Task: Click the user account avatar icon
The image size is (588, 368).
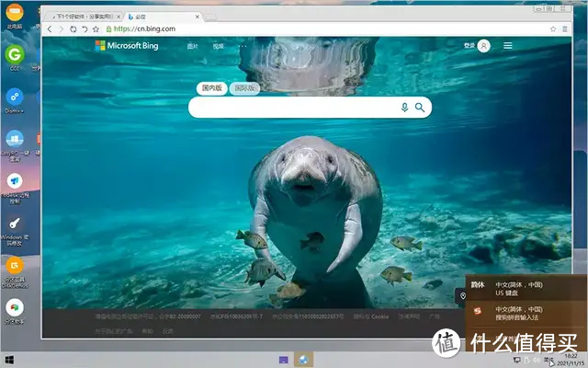Action: click(484, 46)
